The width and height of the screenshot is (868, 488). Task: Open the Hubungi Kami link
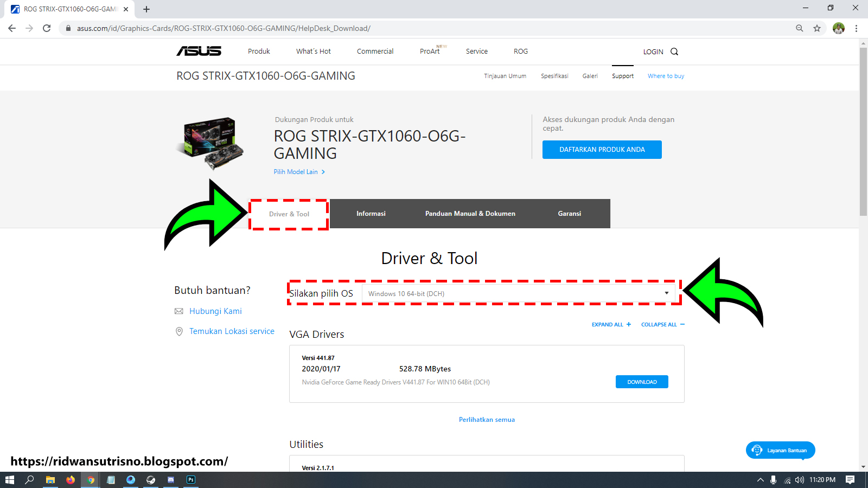tap(215, 311)
